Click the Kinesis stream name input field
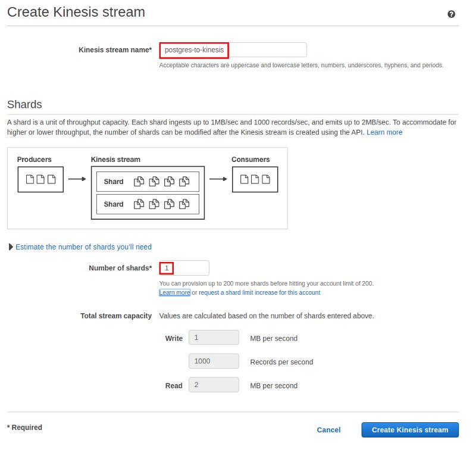This screenshot has width=476, height=449. tap(233, 50)
